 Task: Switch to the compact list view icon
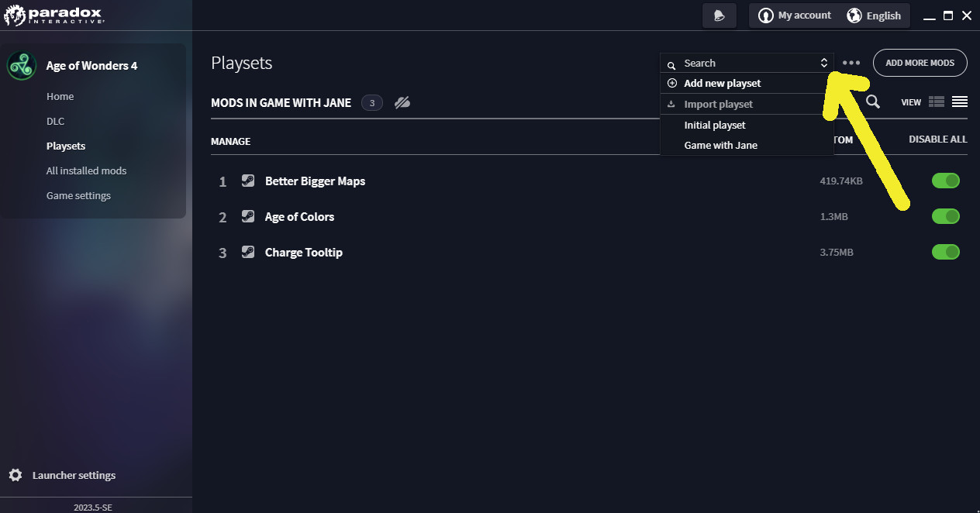[x=960, y=102]
